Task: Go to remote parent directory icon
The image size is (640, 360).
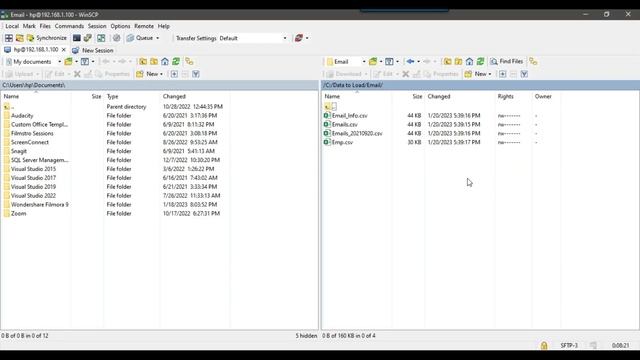Action: pos(448,62)
